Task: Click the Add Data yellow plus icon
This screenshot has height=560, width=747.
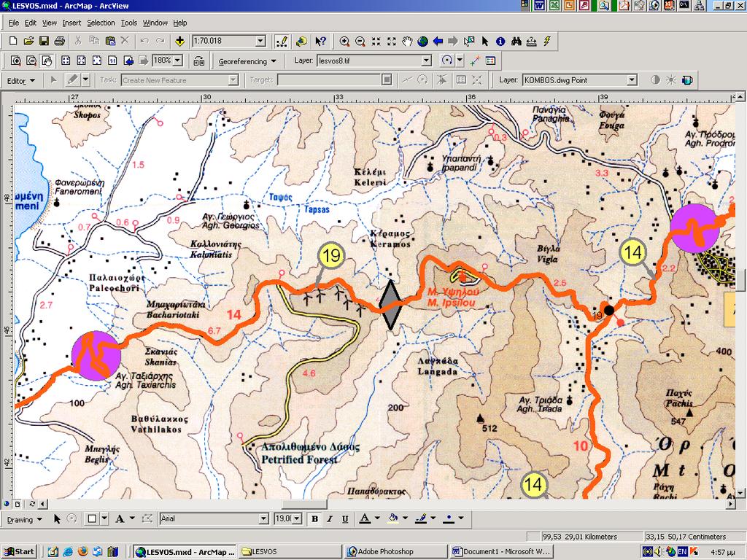Action: (x=179, y=42)
